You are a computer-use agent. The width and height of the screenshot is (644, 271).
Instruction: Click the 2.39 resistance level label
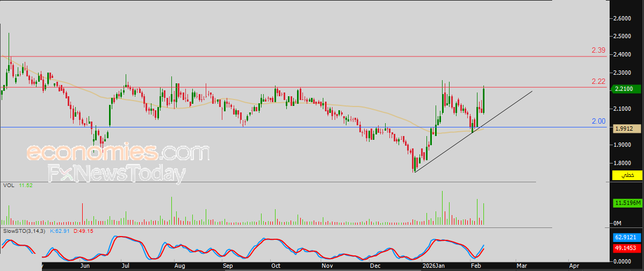(x=598, y=50)
